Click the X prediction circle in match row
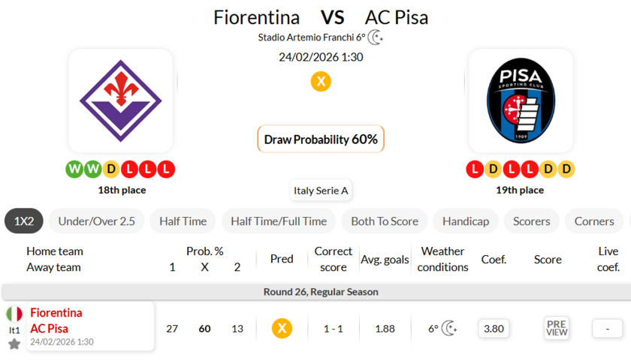This screenshot has width=631, height=364. pos(282,328)
